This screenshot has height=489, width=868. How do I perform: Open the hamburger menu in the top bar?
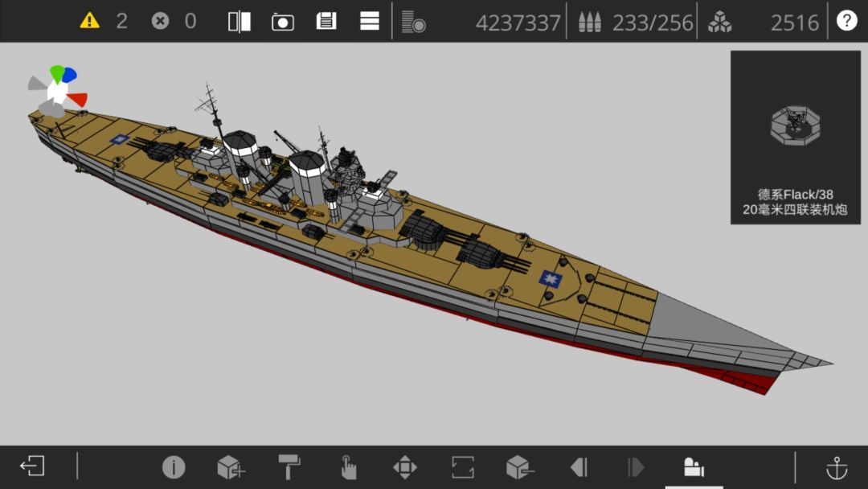tap(369, 22)
